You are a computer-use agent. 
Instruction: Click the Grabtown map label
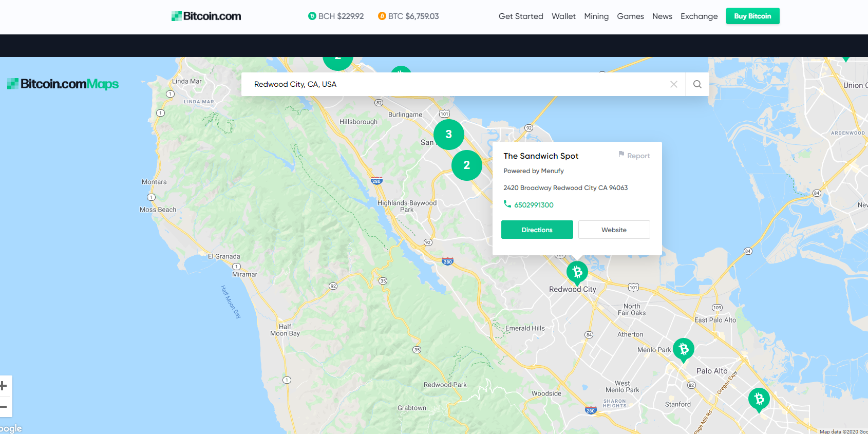point(412,408)
